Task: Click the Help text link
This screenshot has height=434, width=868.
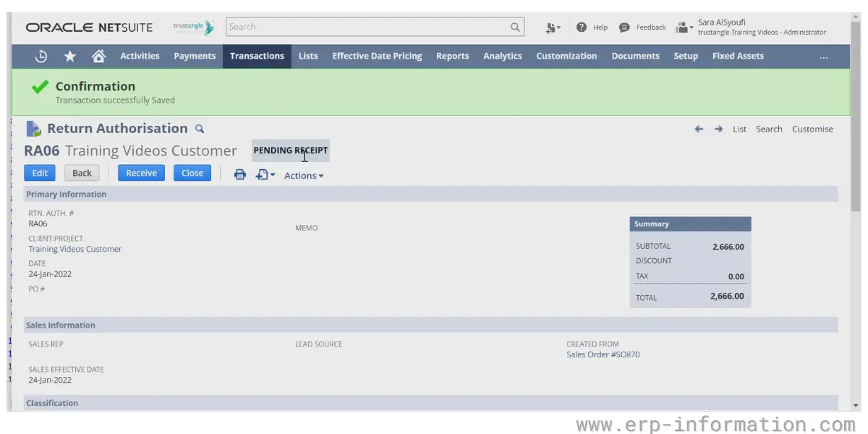Action: pyautogui.click(x=600, y=27)
